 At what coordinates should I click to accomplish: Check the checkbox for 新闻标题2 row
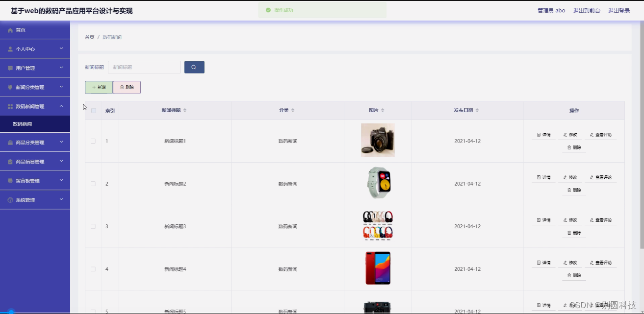coord(93,184)
